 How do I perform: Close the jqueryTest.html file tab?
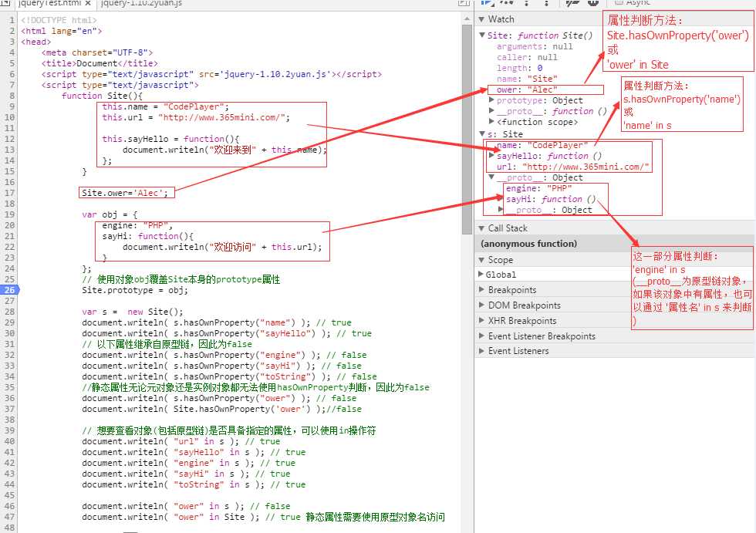[88, 3]
